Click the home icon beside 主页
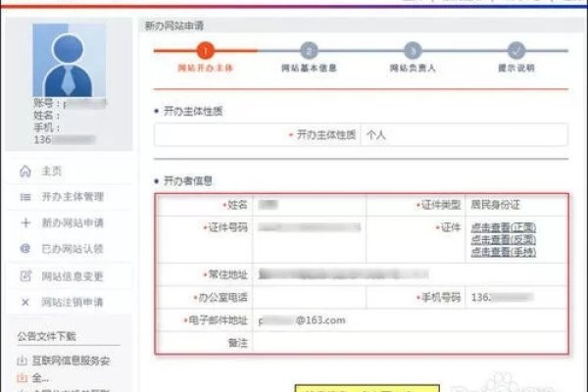This screenshot has width=588, height=392. (x=25, y=171)
